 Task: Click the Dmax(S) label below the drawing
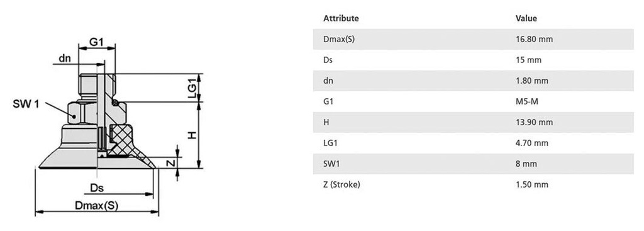click(96, 206)
